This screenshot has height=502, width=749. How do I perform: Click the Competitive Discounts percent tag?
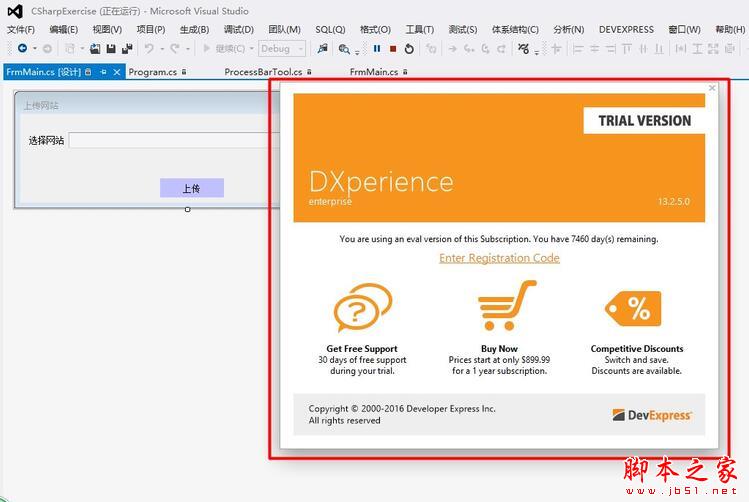[633, 309]
